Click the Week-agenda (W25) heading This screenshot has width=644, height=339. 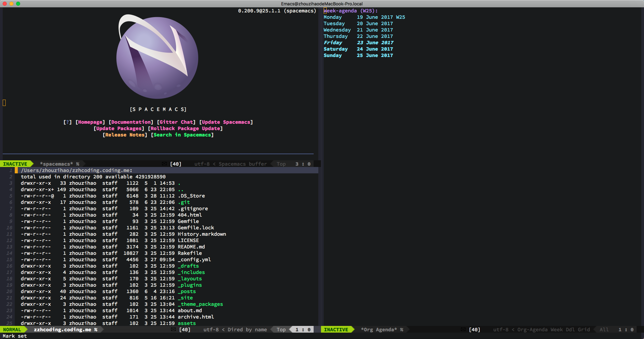pos(351,11)
